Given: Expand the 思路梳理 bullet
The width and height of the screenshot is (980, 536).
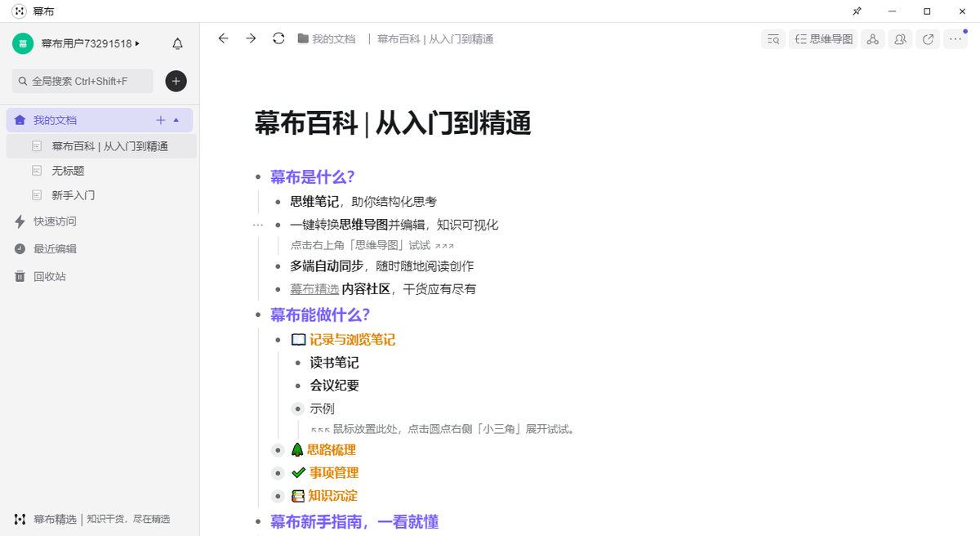Looking at the screenshot, I should click(x=278, y=450).
